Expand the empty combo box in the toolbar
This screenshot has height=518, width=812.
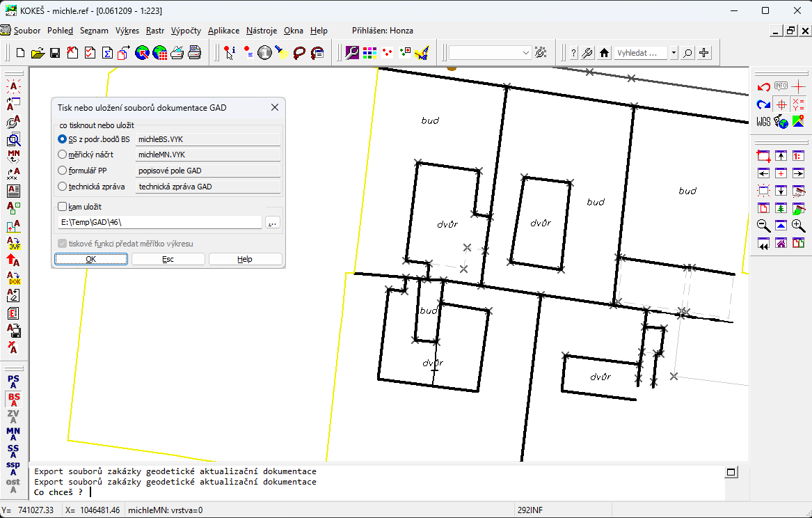(x=526, y=53)
